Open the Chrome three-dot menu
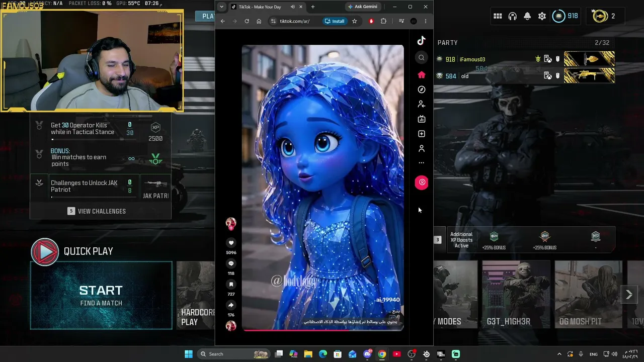The height and width of the screenshot is (362, 644). (426, 21)
